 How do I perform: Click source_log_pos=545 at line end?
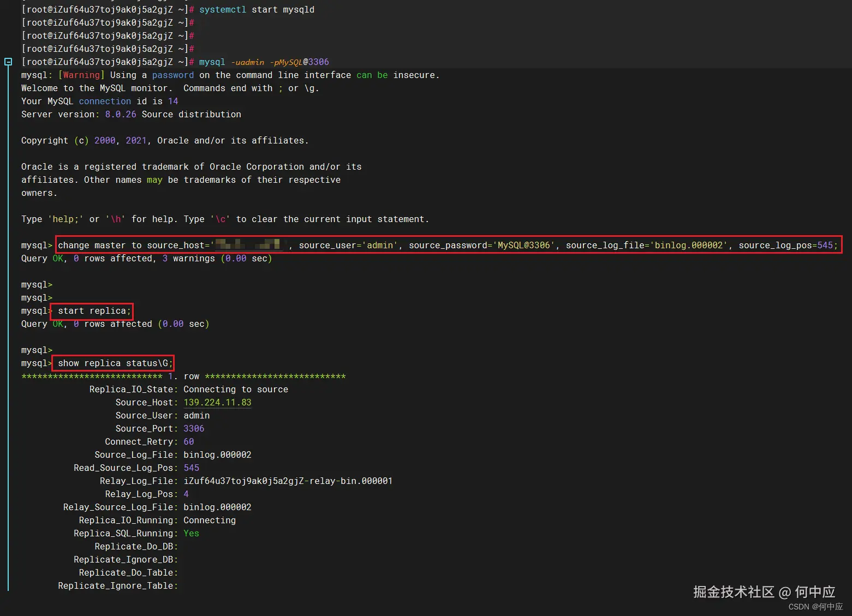[x=788, y=246]
